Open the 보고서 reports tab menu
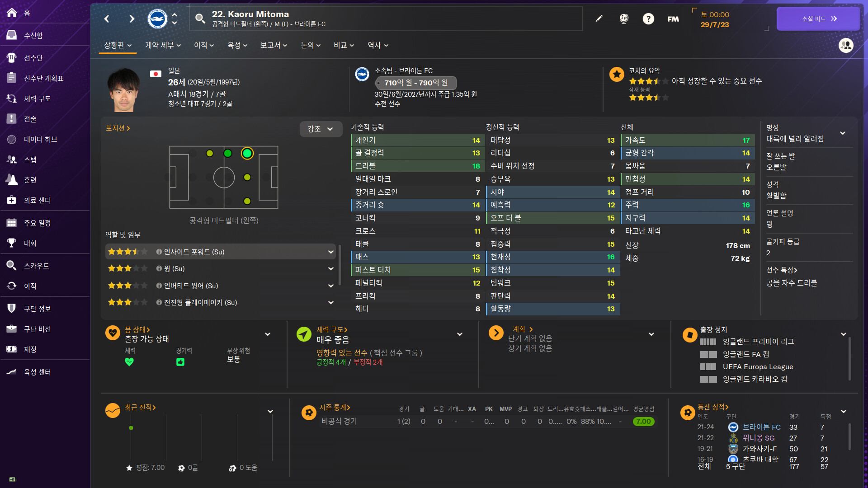The image size is (868, 488). coord(274,45)
